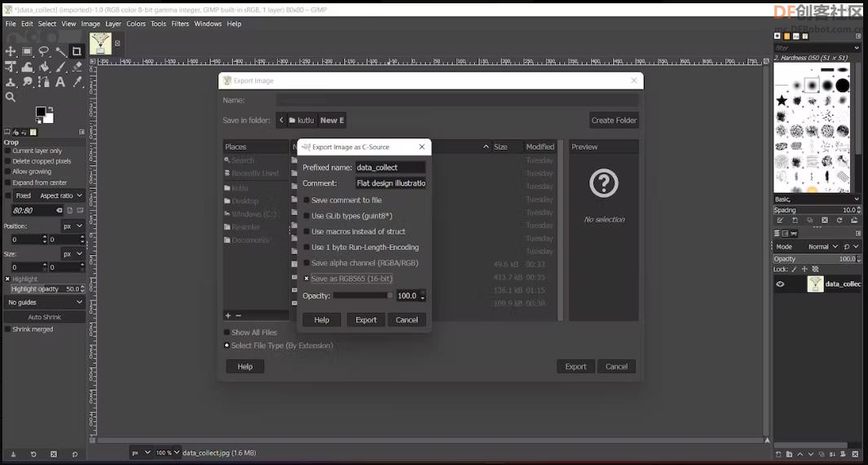The height and width of the screenshot is (465, 868).
Task: Open the No guides dropdown
Action: (x=45, y=302)
